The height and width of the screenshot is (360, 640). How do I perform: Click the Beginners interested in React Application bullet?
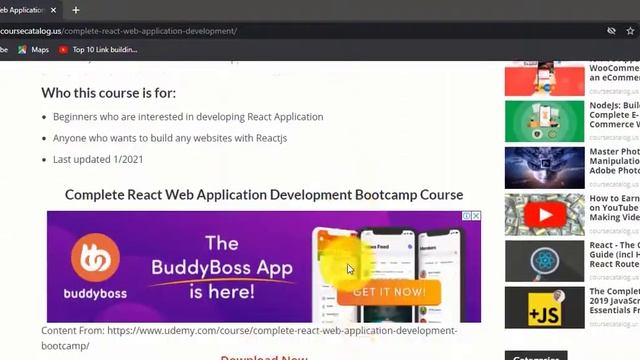pyautogui.click(x=188, y=117)
